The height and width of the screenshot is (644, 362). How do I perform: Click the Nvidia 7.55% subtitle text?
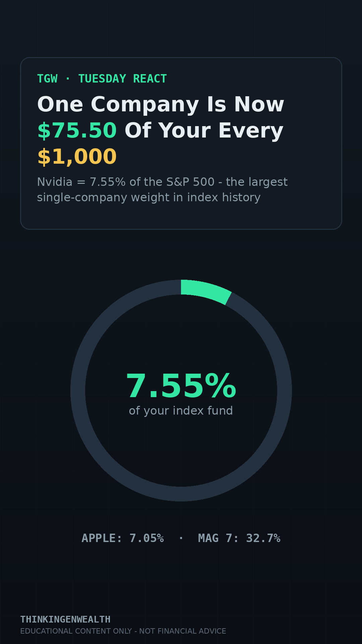coord(162,190)
